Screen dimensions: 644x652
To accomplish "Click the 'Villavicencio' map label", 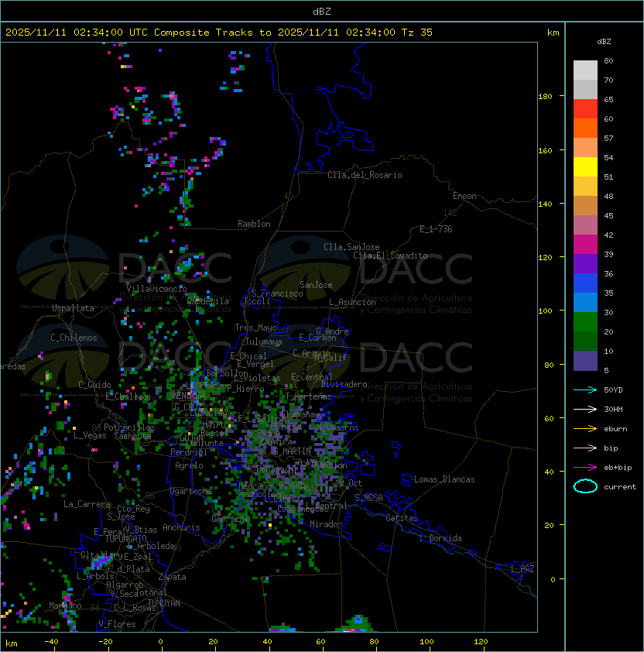I will (x=156, y=289).
